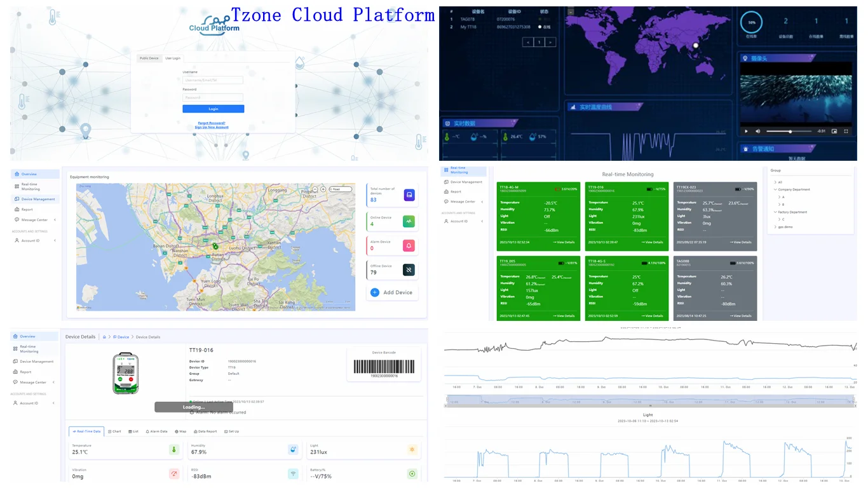
Task: Collapse the Factory Department group
Action: 775,212
